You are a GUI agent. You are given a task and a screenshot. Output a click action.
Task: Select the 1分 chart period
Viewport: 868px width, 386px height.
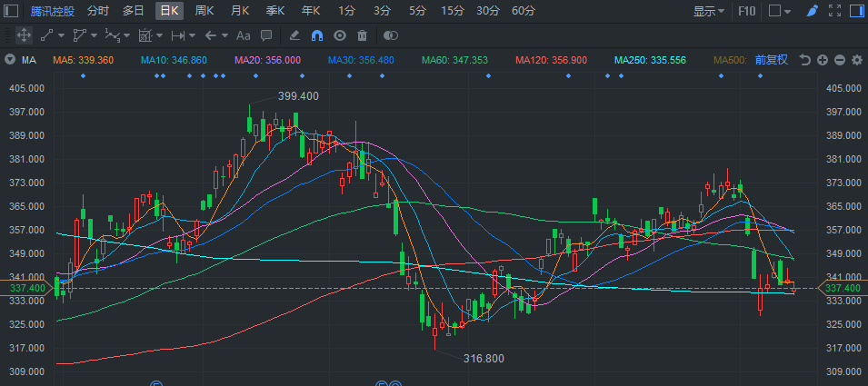pos(346,11)
